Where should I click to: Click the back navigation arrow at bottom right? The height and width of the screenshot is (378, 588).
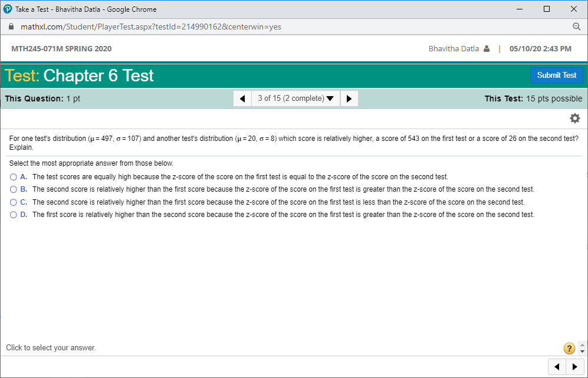coord(557,366)
